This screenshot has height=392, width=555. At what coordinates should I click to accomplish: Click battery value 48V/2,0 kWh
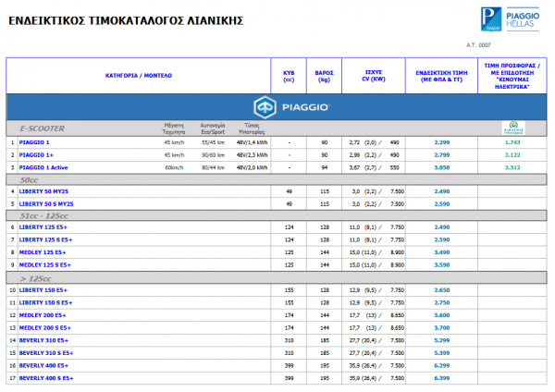(x=252, y=167)
